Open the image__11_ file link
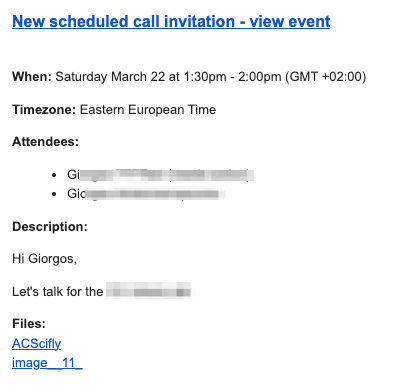Image resolution: width=409 pixels, height=388 pixels. click(x=47, y=363)
